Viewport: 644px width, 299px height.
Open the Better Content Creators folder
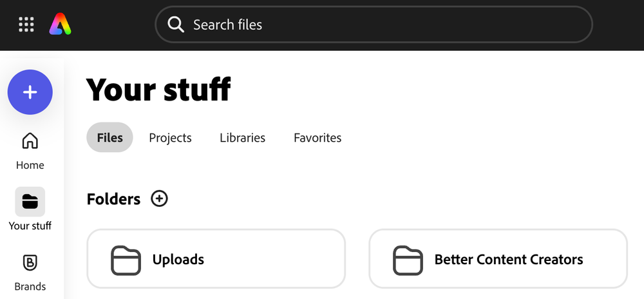click(x=498, y=259)
